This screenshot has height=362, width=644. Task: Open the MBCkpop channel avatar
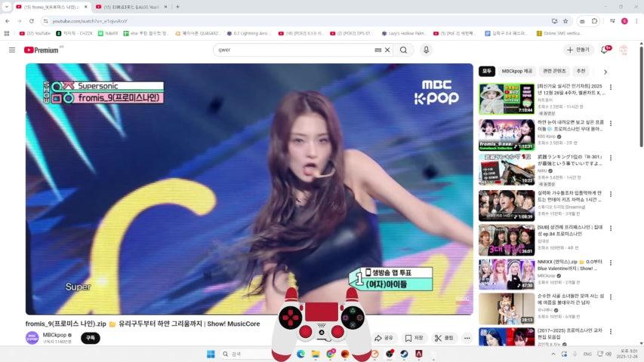click(x=32, y=338)
